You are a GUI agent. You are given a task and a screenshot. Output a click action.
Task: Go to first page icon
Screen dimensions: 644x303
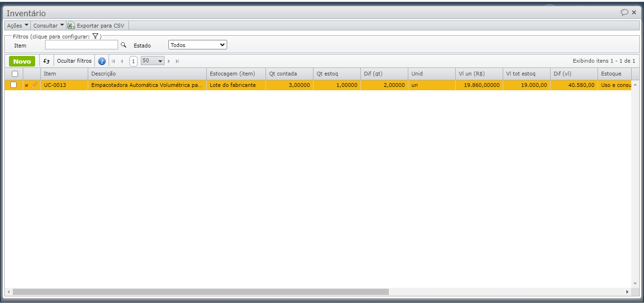point(113,61)
